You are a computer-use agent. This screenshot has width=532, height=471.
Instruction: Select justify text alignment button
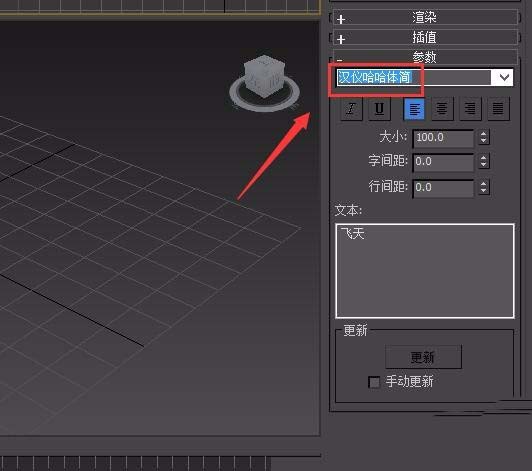pos(498,109)
